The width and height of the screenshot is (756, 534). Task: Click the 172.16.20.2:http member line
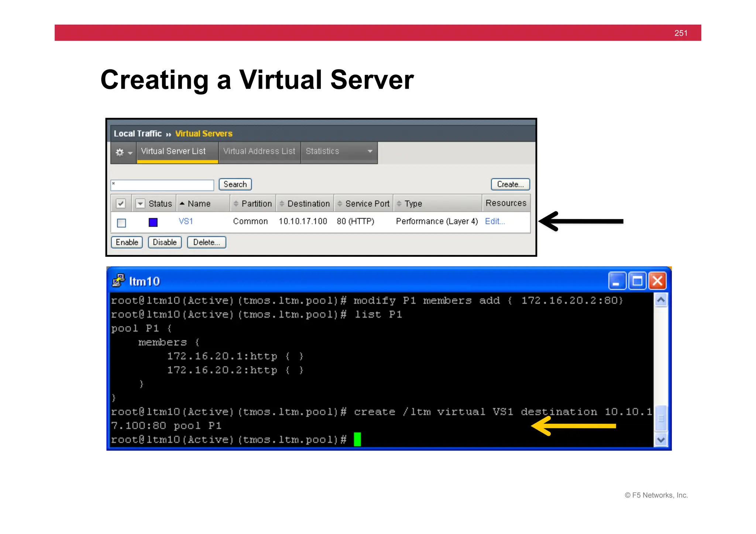click(x=235, y=370)
